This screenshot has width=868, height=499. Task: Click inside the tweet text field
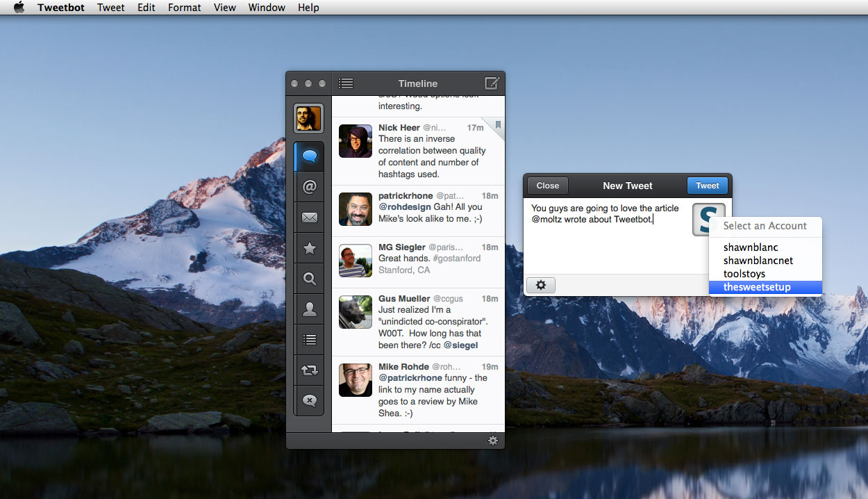[604, 243]
